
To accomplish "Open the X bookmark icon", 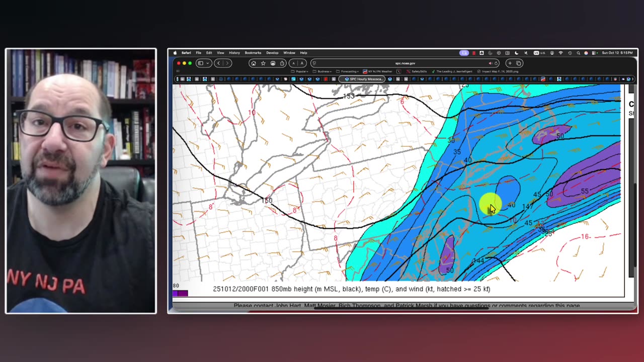I will 398,71.
